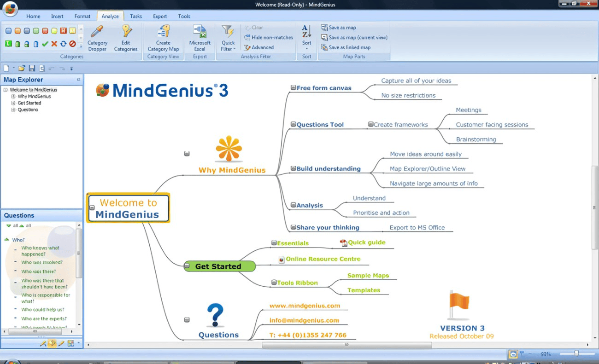
Task: Expand Why MindGenius in Map Explorer tree
Action: [x=13, y=97]
